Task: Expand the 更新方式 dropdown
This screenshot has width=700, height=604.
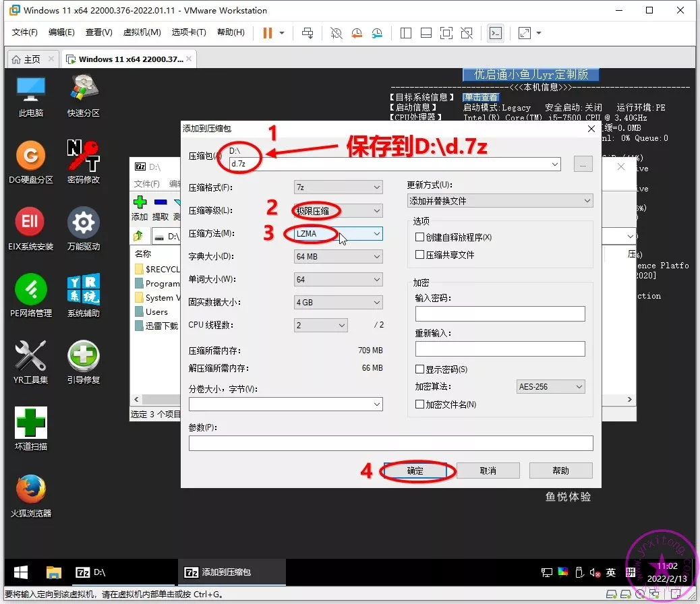Action: 500,201
